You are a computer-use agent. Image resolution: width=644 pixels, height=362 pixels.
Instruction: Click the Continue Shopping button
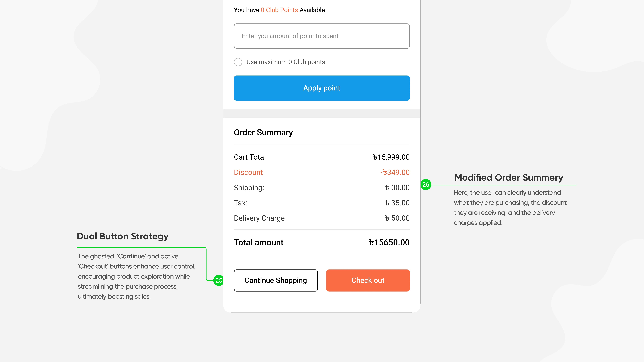point(275,280)
